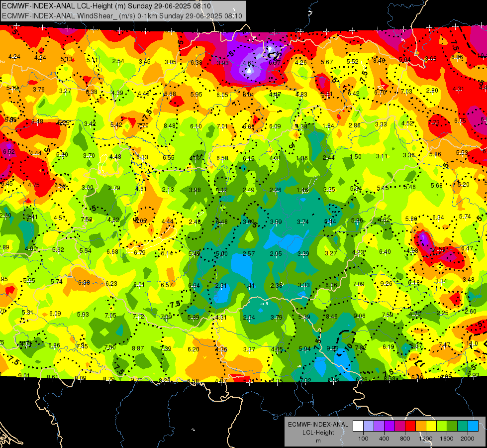Click the map value 9.06
Screen dimensions: 487x448
359,316
